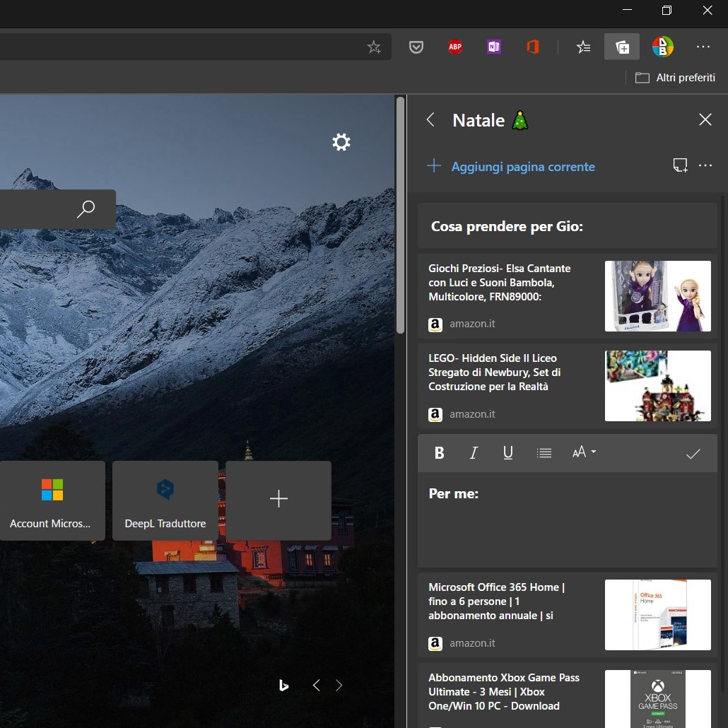Open Adblock Plus extension

(x=455, y=47)
